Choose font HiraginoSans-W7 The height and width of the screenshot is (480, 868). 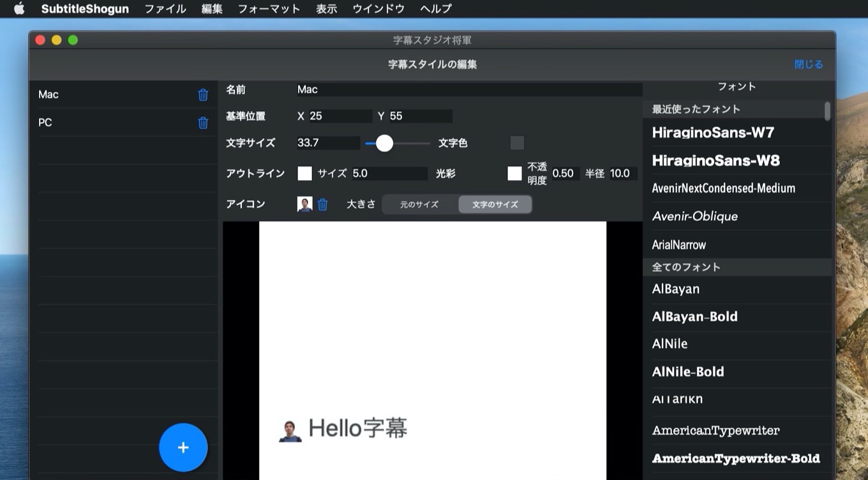pyautogui.click(x=737, y=132)
